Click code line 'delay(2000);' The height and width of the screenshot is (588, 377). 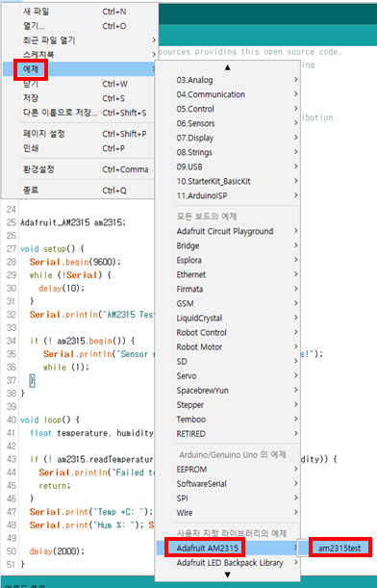[x=57, y=551]
